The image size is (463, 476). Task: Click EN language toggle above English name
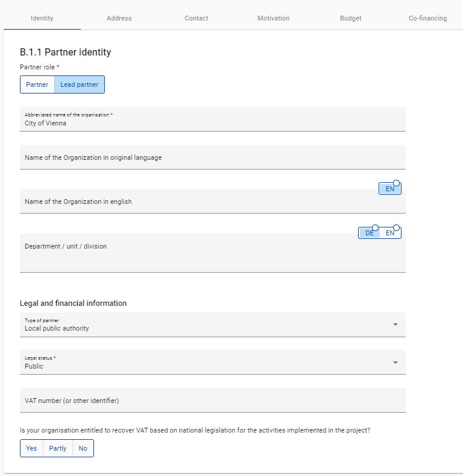click(390, 189)
